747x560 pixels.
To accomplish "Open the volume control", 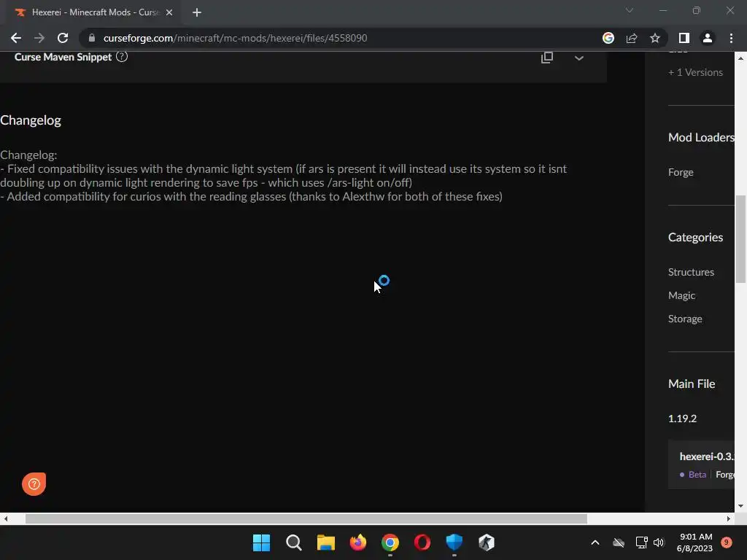I will 659,542.
